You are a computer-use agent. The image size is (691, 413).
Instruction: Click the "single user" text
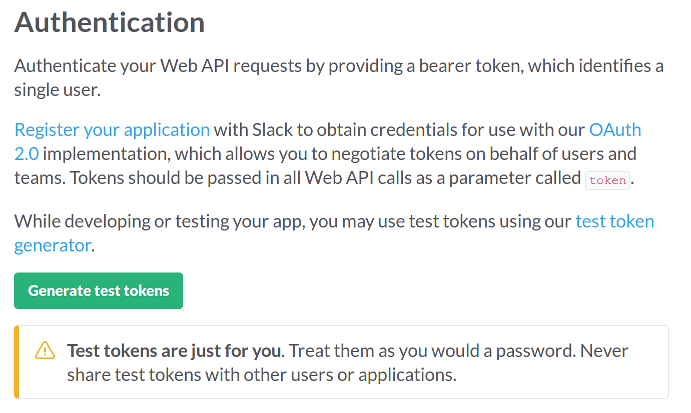[x=58, y=90]
